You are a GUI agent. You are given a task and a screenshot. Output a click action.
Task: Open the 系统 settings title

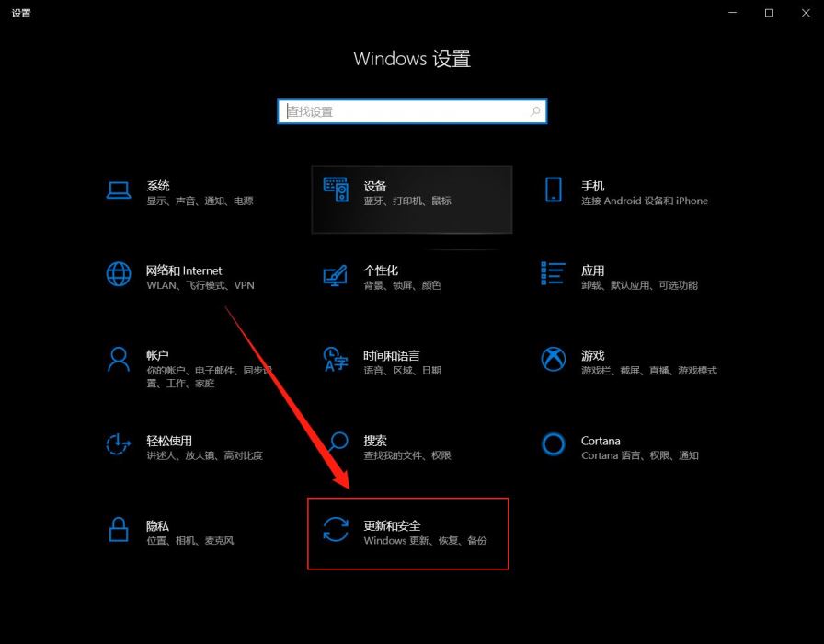click(x=158, y=186)
